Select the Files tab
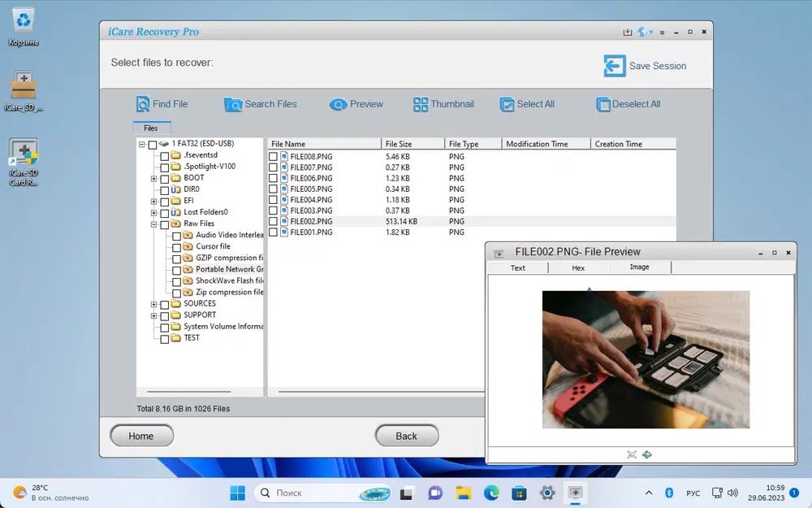Image resolution: width=812 pixels, height=508 pixels. pos(151,128)
